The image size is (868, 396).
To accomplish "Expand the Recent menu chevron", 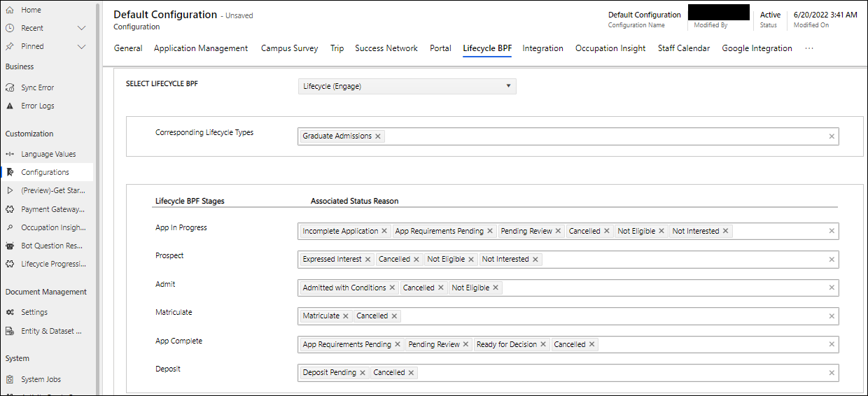I will click(x=81, y=28).
